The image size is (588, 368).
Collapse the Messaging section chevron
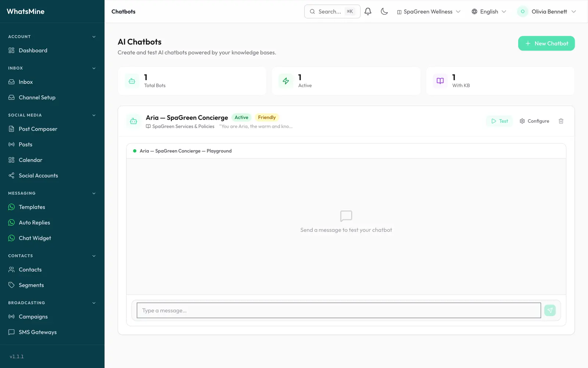[x=94, y=194]
